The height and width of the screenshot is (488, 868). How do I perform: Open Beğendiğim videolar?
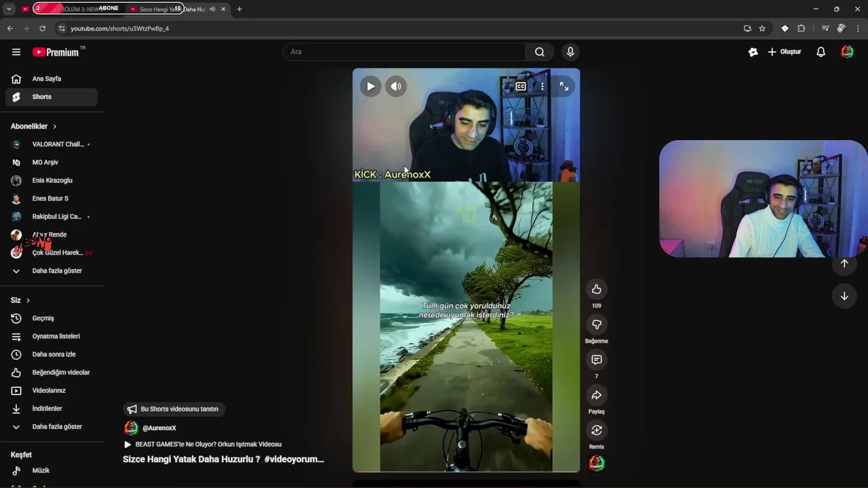click(52, 372)
